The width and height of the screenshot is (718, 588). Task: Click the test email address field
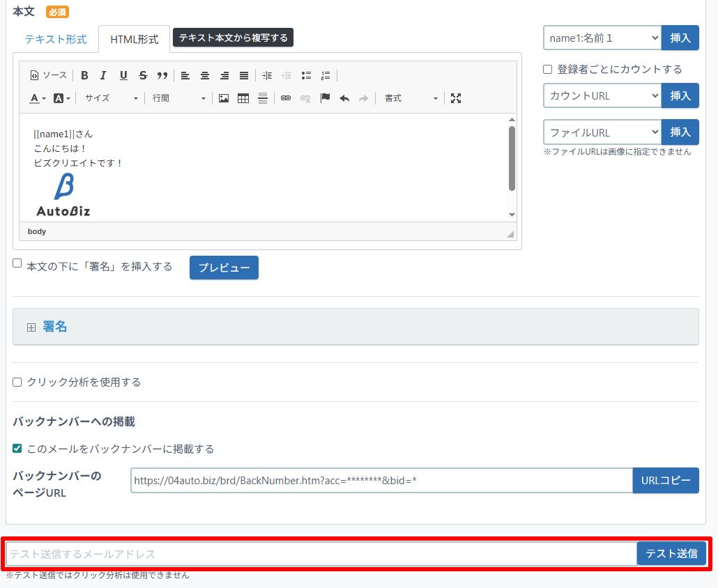[321, 554]
